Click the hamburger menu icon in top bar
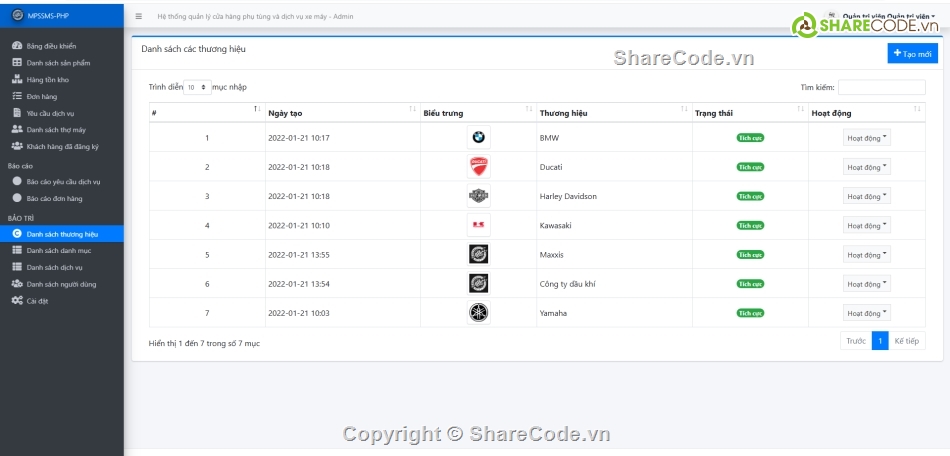Viewport: 950px width, 456px height. [x=138, y=17]
